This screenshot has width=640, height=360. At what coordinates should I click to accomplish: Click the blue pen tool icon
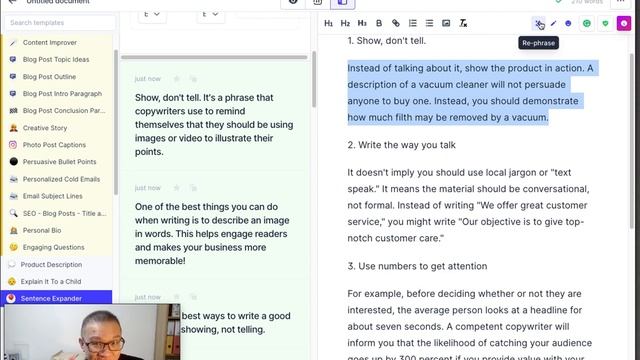click(x=553, y=24)
